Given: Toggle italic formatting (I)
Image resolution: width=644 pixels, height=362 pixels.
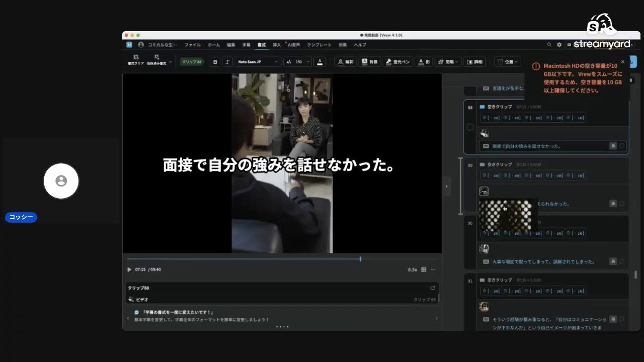Looking at the screenshot, I should (227, 62).
